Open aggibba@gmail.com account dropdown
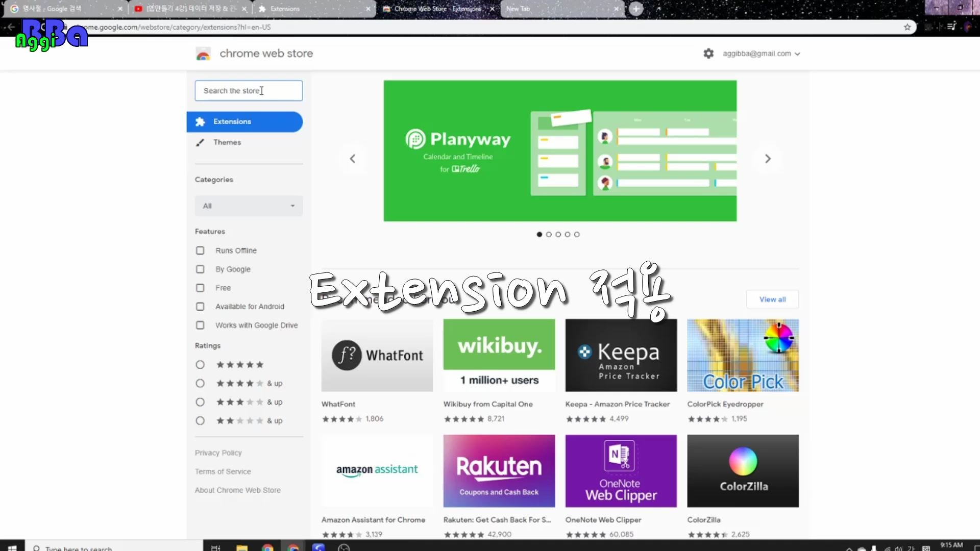Image resolution: width=980 pixels, height=551 pixels. coord(761,54)
